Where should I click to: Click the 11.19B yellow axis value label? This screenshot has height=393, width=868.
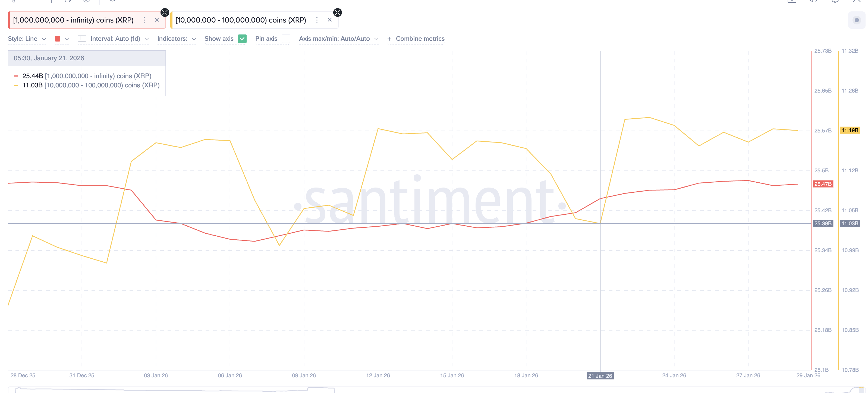pos(850,130)
